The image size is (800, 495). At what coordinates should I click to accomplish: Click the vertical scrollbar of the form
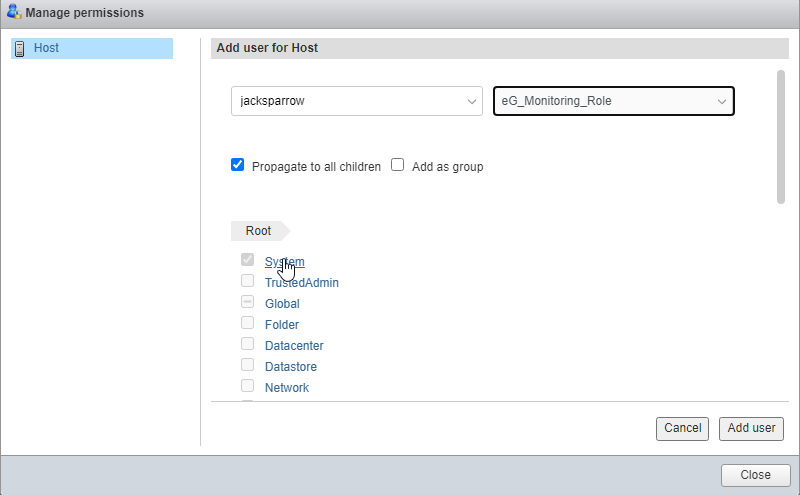781,137
